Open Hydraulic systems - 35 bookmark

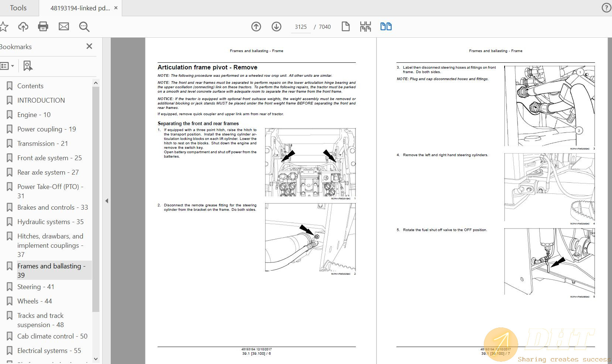(x=51, y=222)
